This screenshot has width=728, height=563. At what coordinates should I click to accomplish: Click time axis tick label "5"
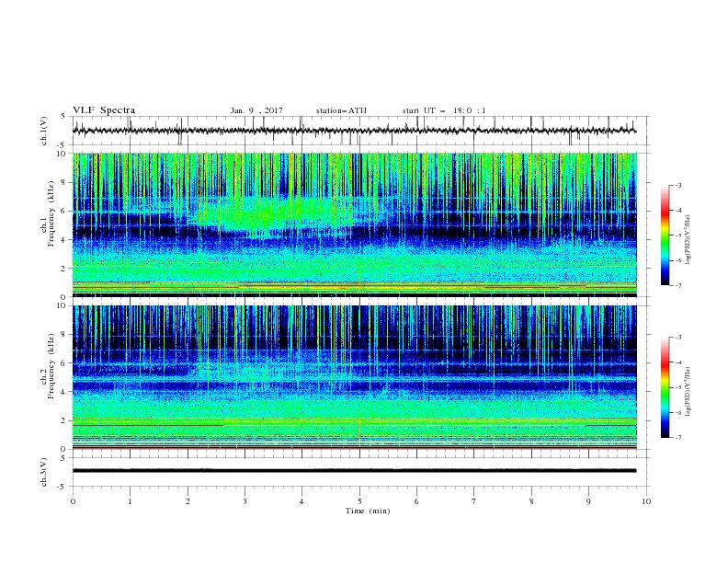point(359,501)
